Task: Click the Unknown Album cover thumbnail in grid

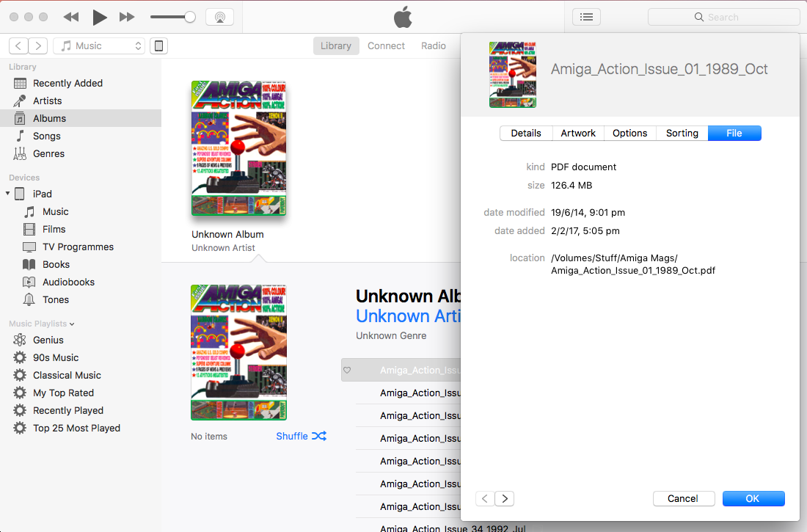Action: [x=238, y=148]
